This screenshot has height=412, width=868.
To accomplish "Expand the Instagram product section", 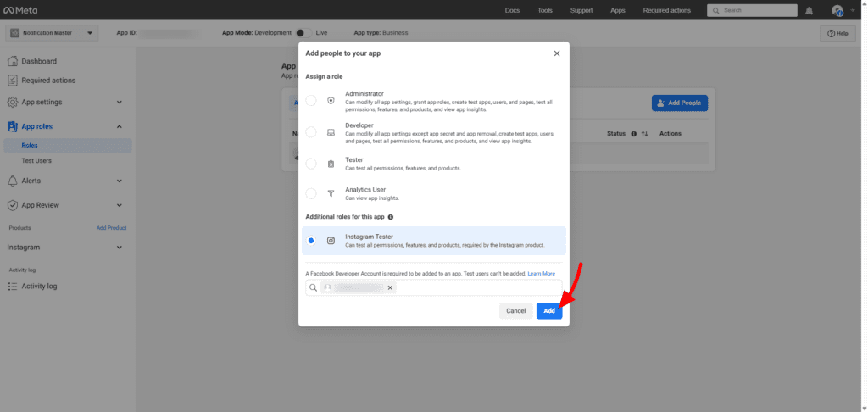I will pyautogui.click(x=120, y=248).
